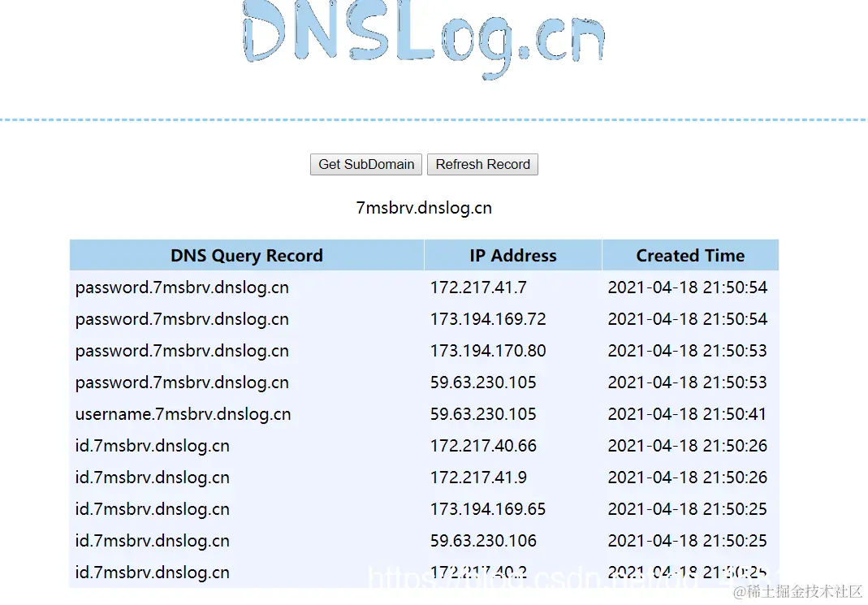Select password record with time 21:50:53 from 59.63.230.105
868x605 pixels.
click(x=182, y=382)
